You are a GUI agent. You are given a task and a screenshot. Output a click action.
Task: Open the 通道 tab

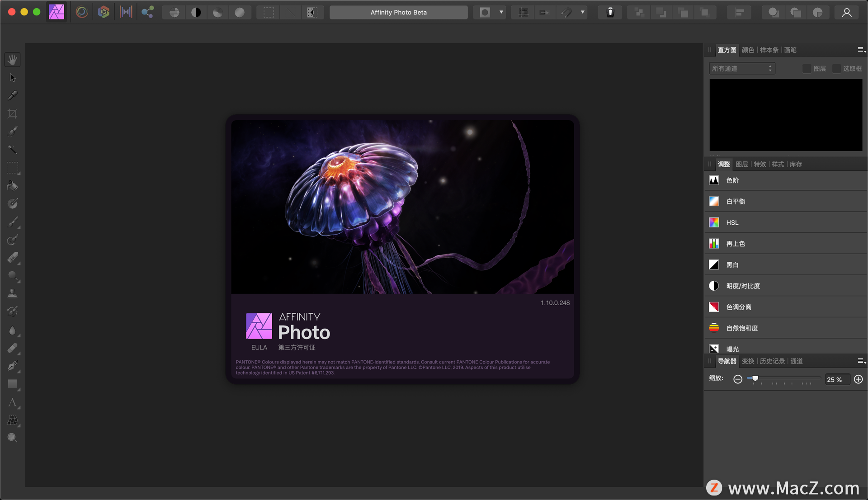tap(797, 361)
